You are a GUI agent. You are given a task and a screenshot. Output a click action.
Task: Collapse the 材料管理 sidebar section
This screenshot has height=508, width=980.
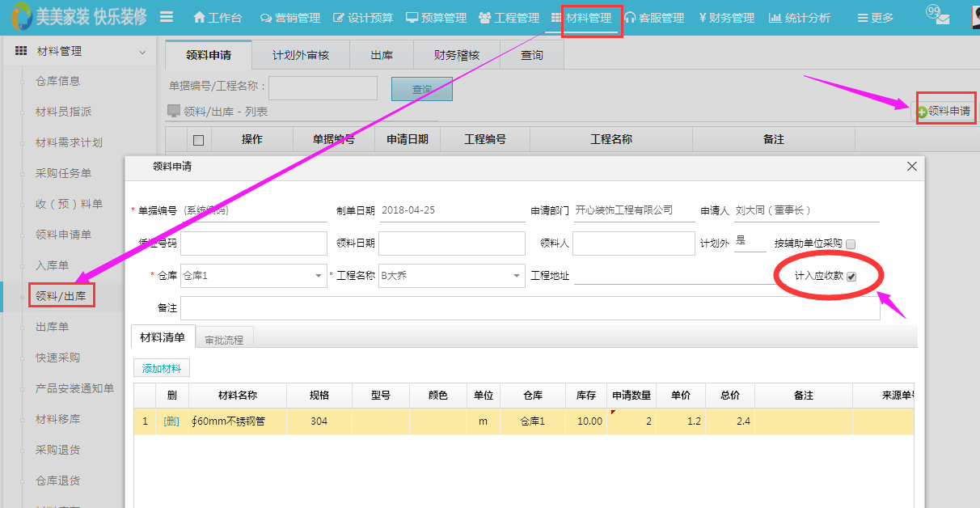tap(142, 52)
